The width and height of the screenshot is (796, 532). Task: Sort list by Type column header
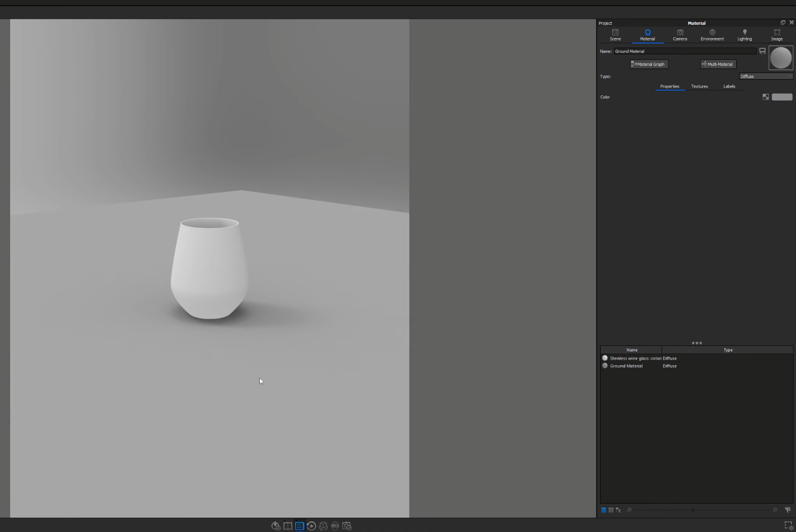(728, 350)
